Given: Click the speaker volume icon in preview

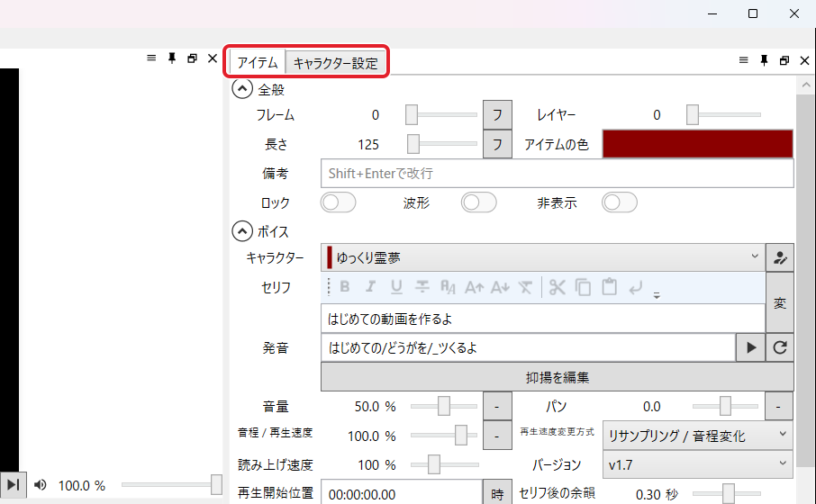Looking at the screenshot, I should [40, 485].
